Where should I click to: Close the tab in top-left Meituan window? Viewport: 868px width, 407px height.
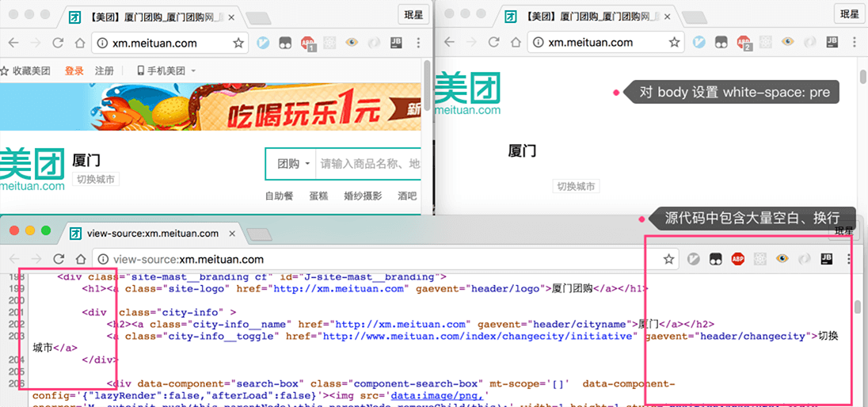(231, 17)
